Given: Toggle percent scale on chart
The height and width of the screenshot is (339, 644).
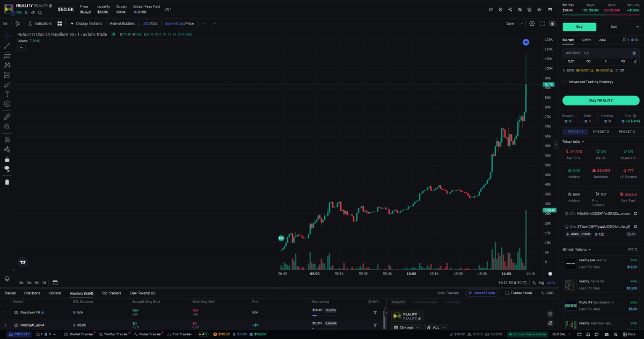Looking at the screenshot, I should coord(533,283).
